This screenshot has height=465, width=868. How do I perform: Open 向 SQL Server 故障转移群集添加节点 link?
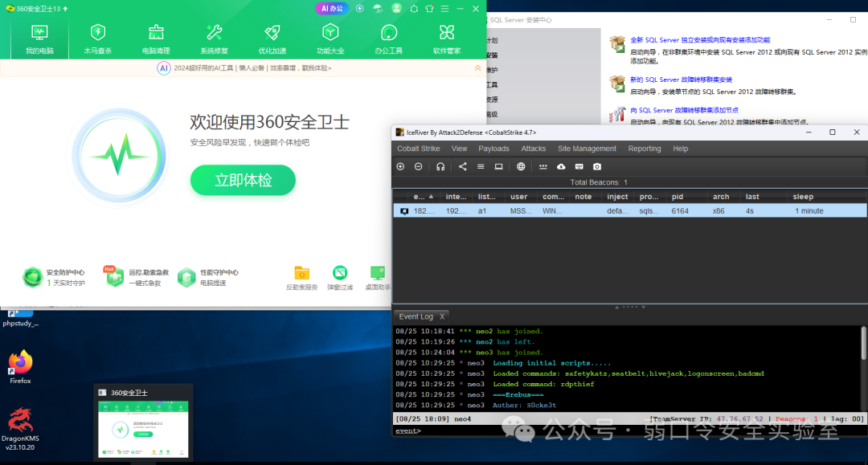(684, 110)
